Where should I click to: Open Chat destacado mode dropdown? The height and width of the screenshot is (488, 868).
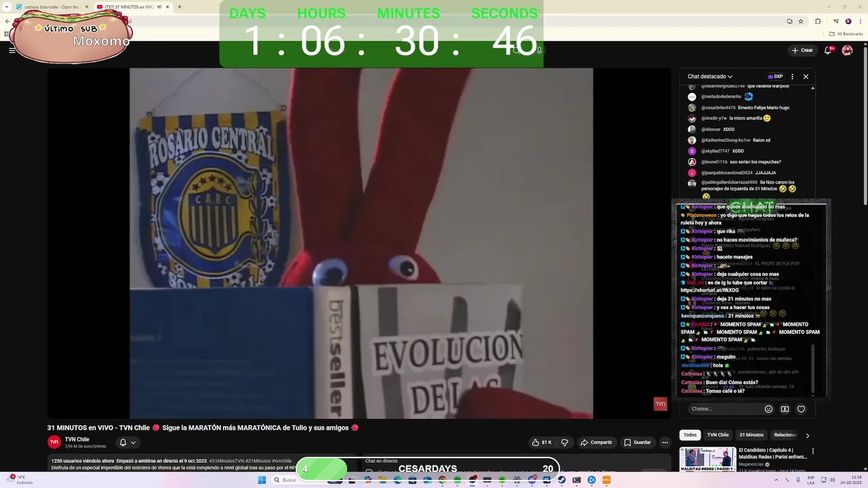point(710,77)
